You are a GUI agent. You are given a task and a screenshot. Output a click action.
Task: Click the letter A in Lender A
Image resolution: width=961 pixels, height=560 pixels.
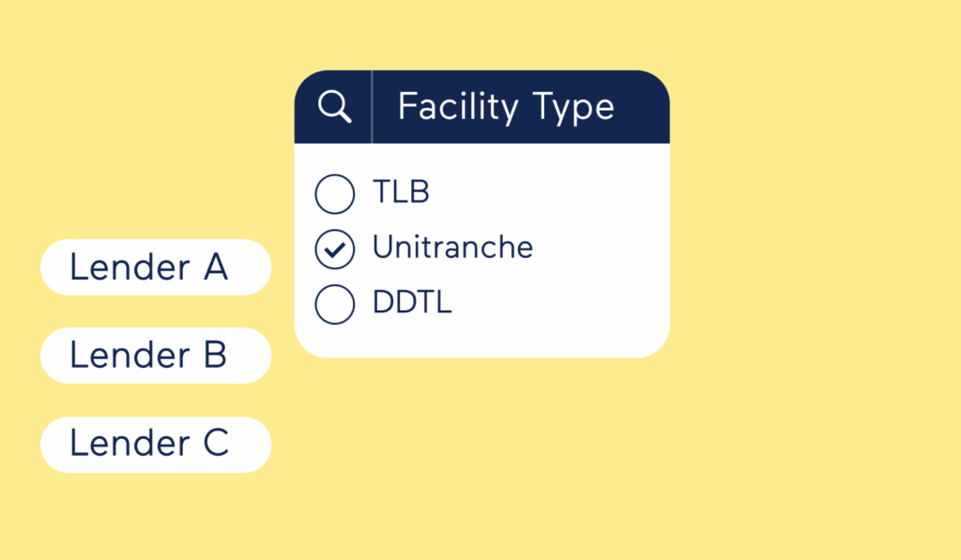click(x=215, y=267)
